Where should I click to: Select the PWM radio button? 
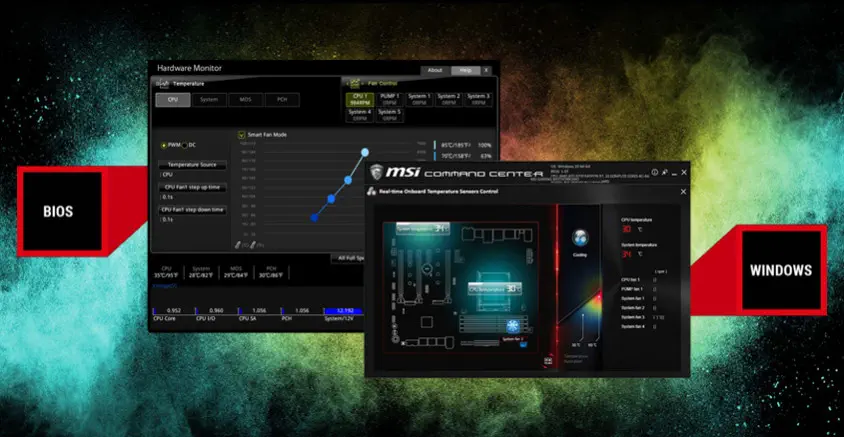pyautogui.click(x=164, y=145)
